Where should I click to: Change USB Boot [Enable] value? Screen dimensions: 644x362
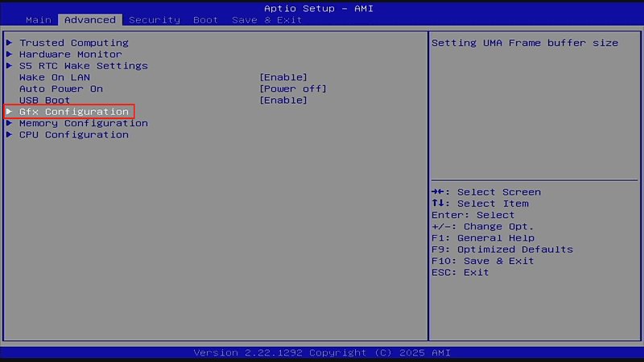pos(283,100)
